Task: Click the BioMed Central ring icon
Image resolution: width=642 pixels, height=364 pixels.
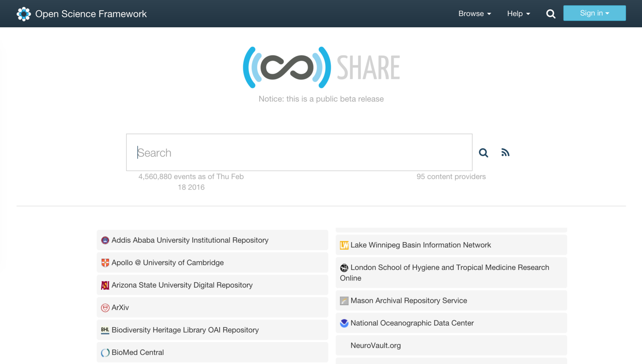Action: 105,353
